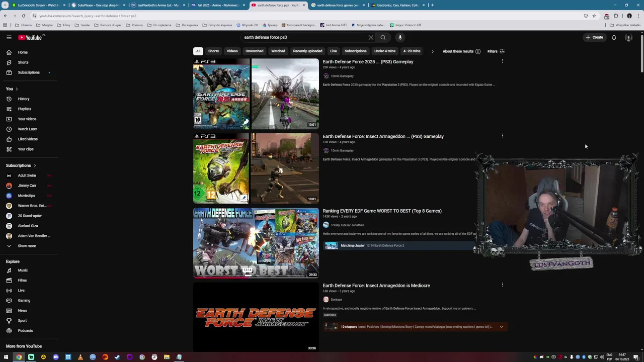Clear the search box with the X
This screenshot has width=644, height=362.
click(x=371, y=37)
